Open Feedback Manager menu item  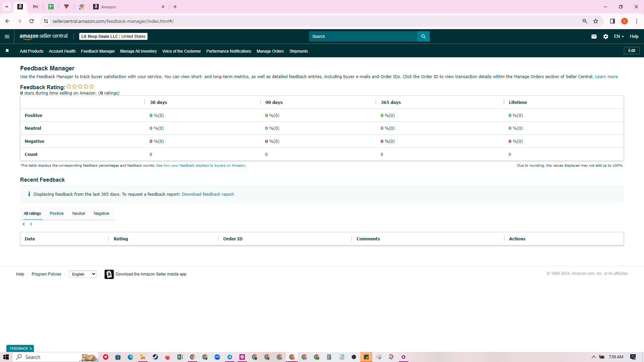coord(98,51)
